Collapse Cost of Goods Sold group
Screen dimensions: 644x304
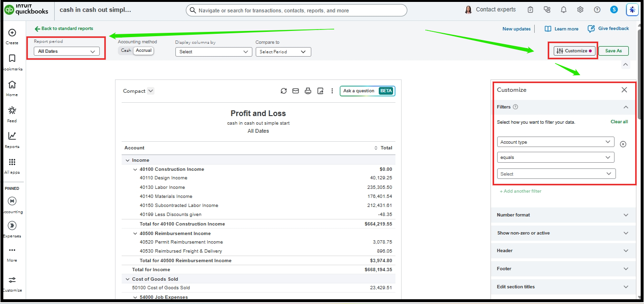[127, 279]
